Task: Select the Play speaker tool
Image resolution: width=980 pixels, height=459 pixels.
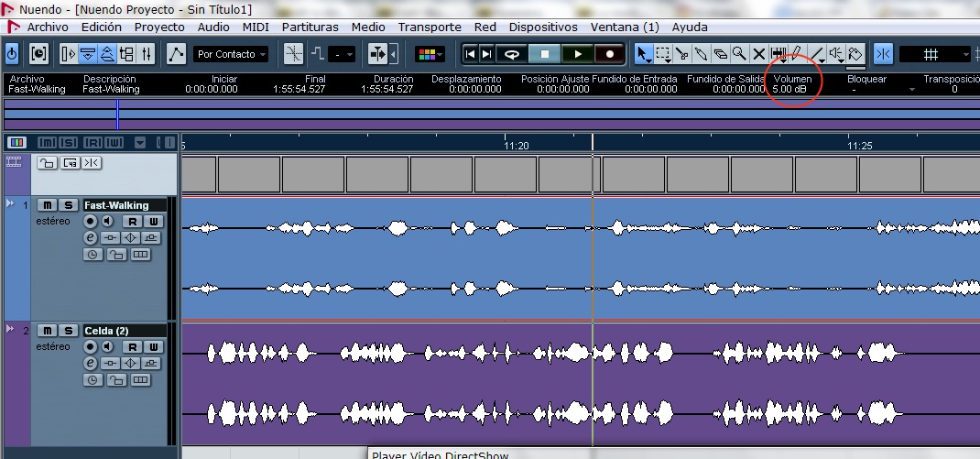Action: coord(835,54)
